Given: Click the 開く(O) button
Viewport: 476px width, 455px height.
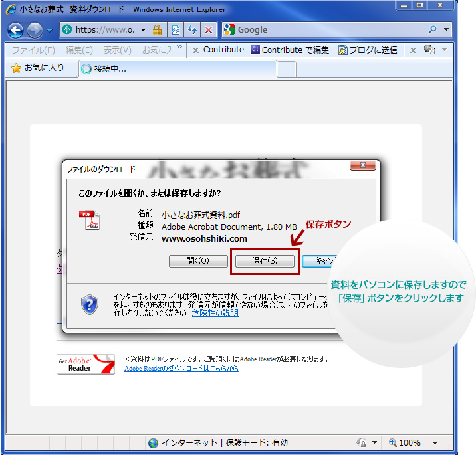Looking at the screenshot, I should [198, 261].
